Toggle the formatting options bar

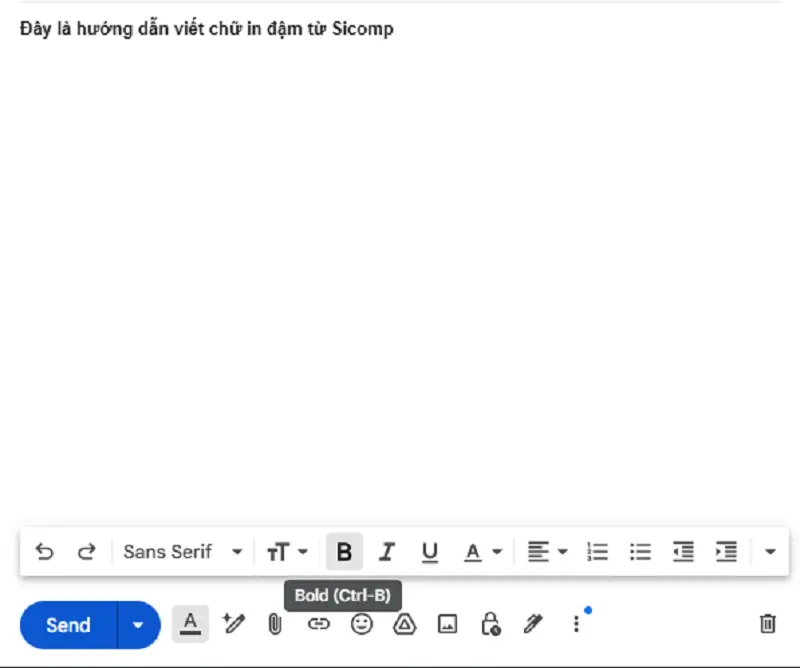(x=190, y=624)
